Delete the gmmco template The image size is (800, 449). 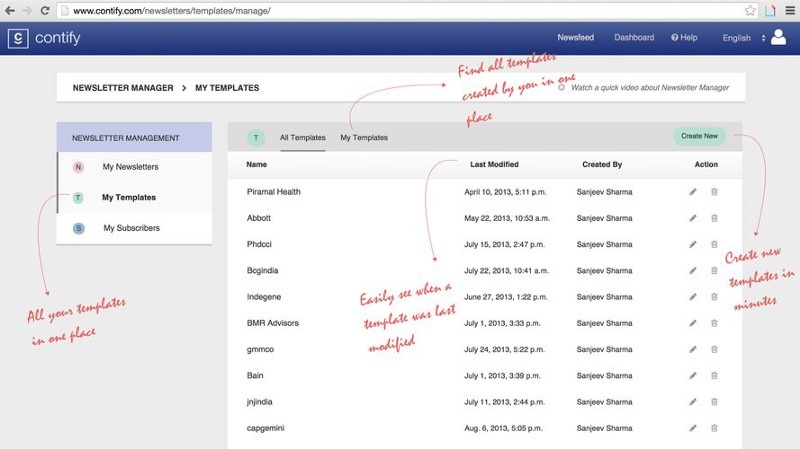click(714, 350)
